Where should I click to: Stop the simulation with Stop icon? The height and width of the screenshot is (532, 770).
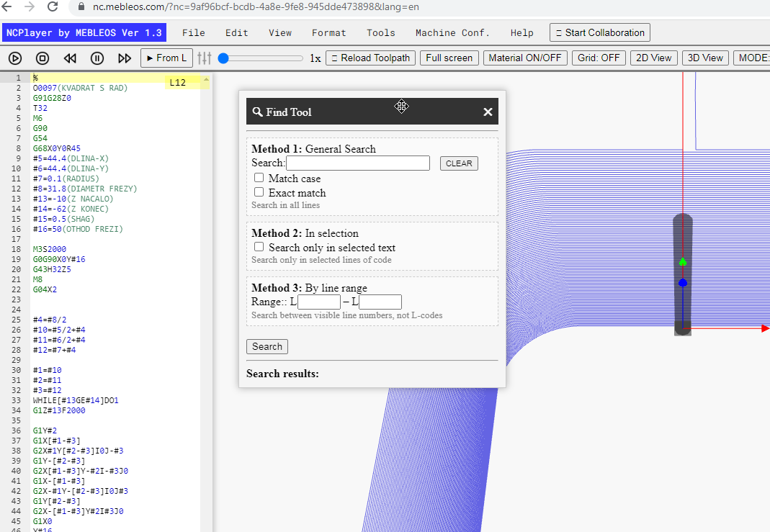pyautogui.click(x=42, y=58)
